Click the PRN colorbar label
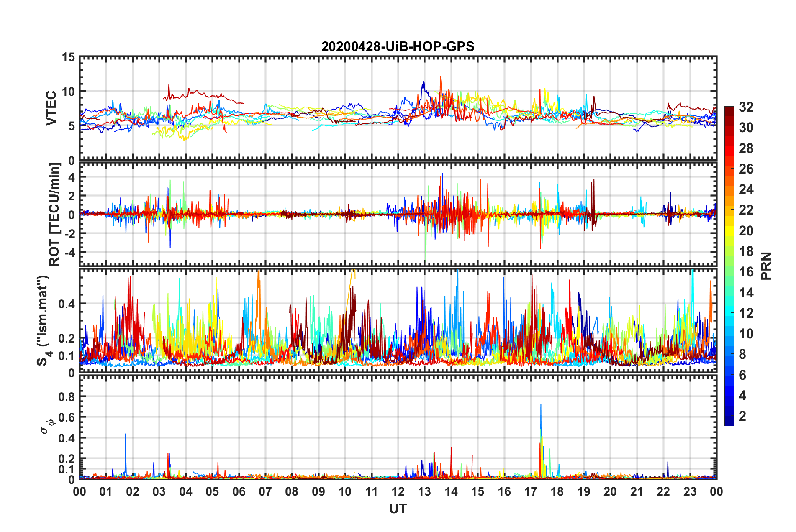796x532 pixels. point(766,266)
